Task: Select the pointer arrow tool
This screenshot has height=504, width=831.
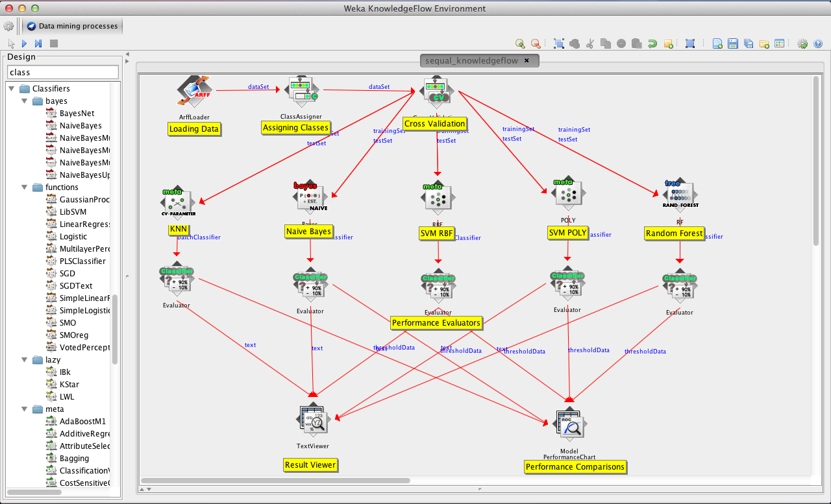Action: (x=11, y=43)
